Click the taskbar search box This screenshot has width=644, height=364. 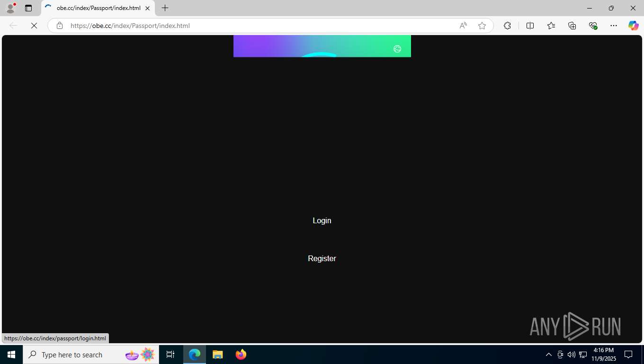pos(91,355)
